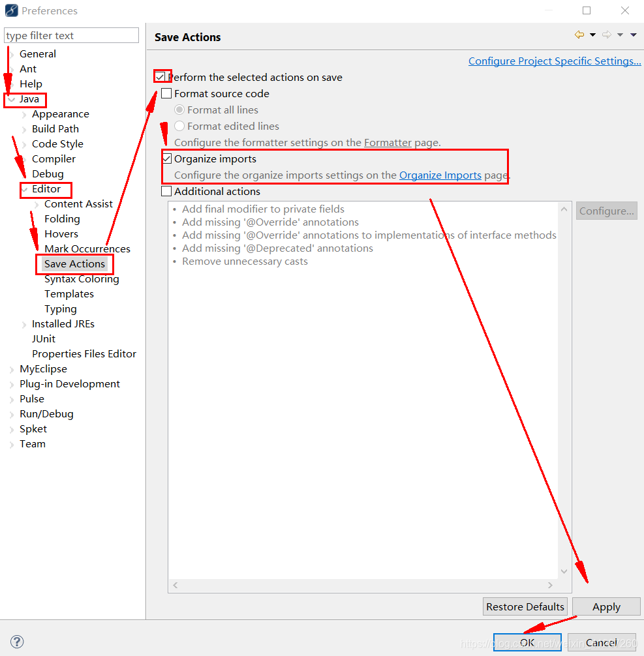Screen dimensions: 644x656
Task: Open Templates preference page
Action: click(x=69, y=294)
